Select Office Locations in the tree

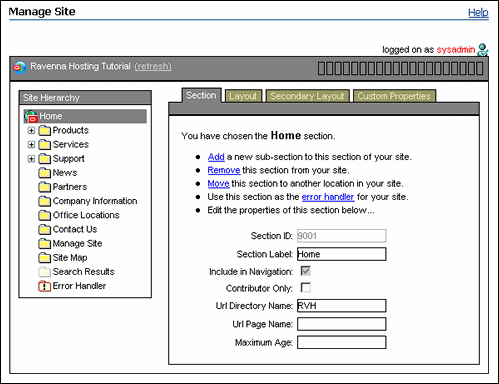pyautogui.click(x=86, y=215)
